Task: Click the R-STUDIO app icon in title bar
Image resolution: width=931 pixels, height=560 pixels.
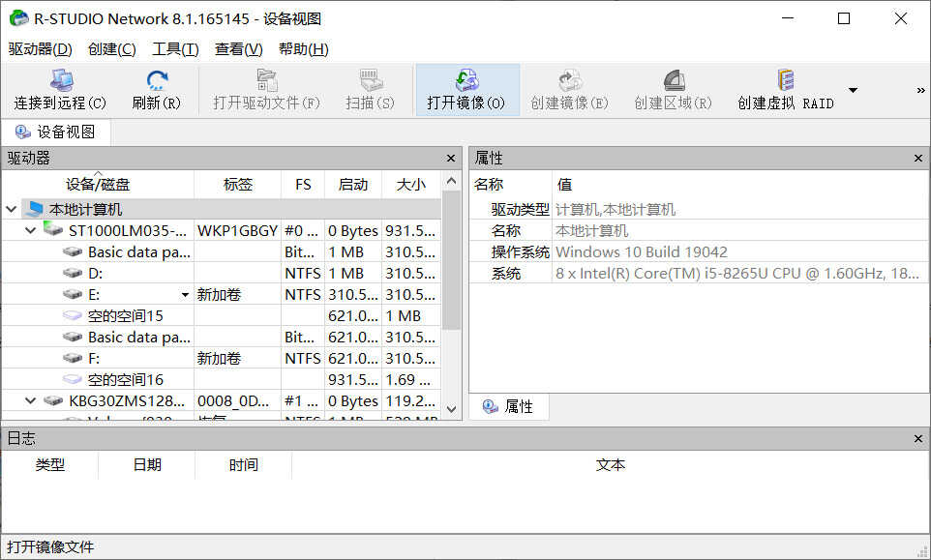Action: (x=18, y=18)
